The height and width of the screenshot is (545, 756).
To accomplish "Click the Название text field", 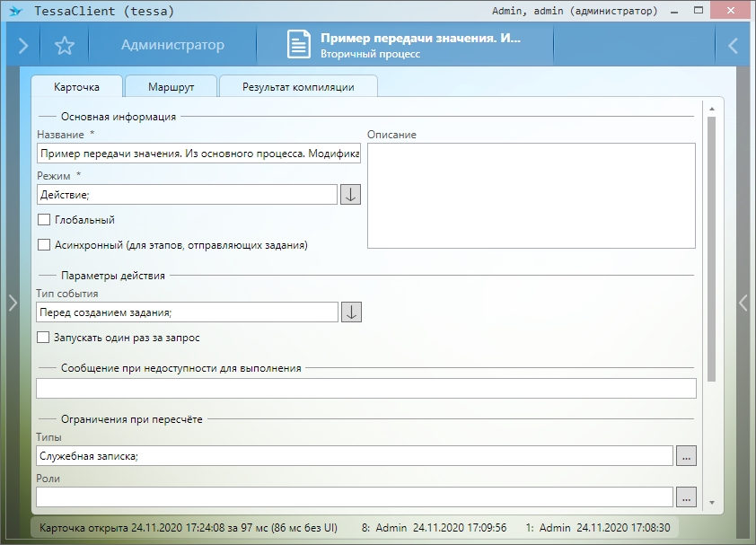I will 198,154.
